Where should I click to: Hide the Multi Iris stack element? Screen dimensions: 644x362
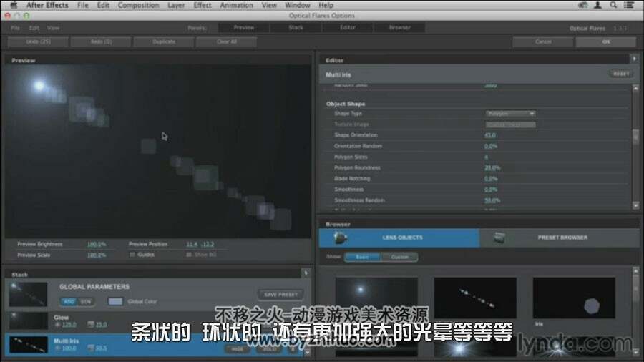pyautogui.click(x=238, y=349)
